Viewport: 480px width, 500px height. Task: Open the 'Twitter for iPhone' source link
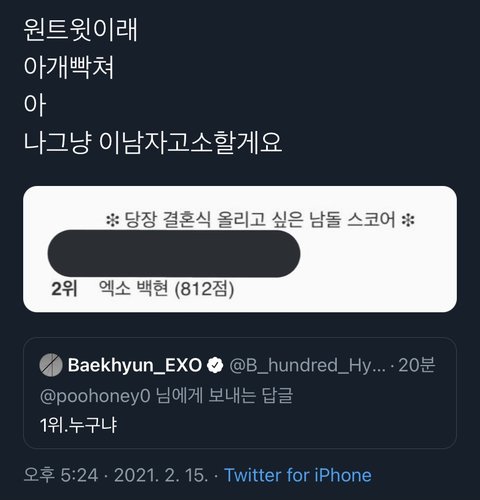tap(298, 475)
